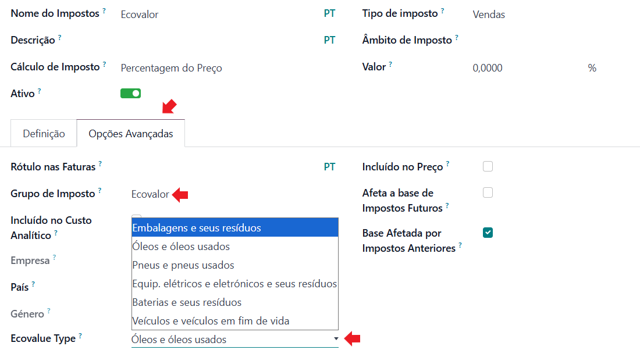Image resolution: width=640 pixels, height=364 pixels.
Task: Choose Baterias e seus resíduos from list
Action: point(187,302)
